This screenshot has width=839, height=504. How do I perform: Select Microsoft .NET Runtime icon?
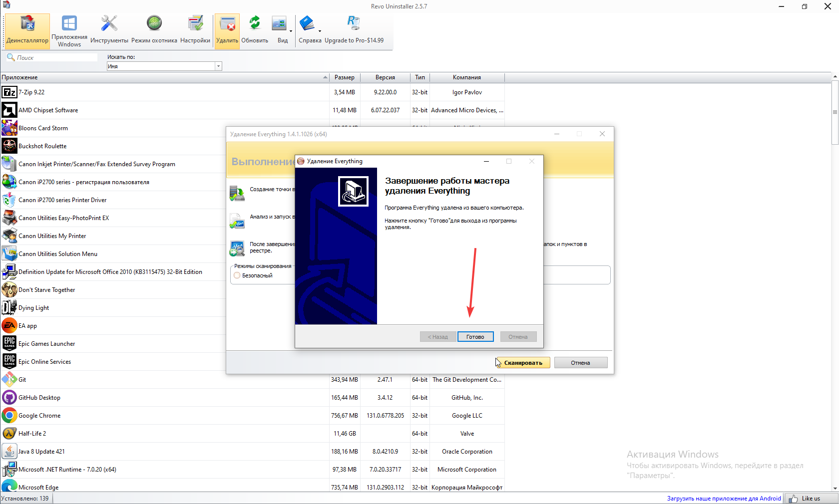coord(9,470)
